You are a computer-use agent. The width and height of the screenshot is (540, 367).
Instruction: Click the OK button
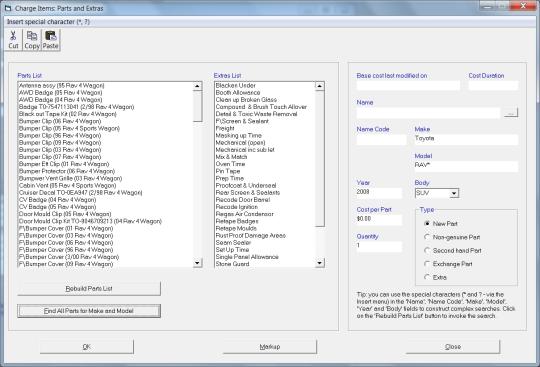pyautogui.click(x=87, y=347)
